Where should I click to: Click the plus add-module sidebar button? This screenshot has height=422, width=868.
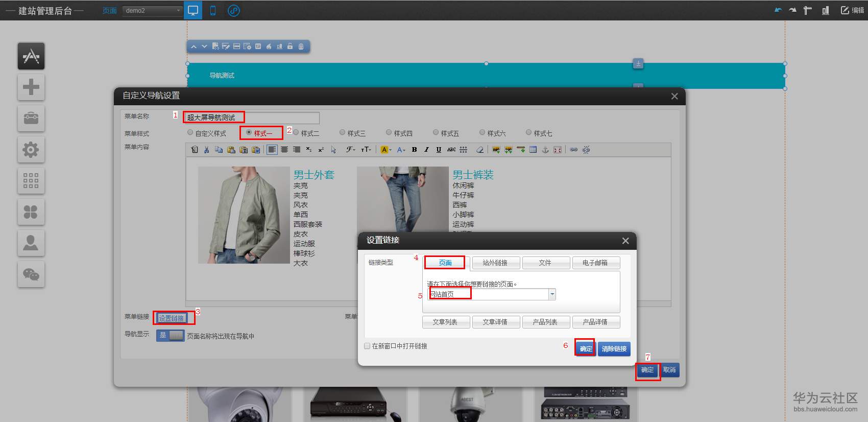[31, 87]
